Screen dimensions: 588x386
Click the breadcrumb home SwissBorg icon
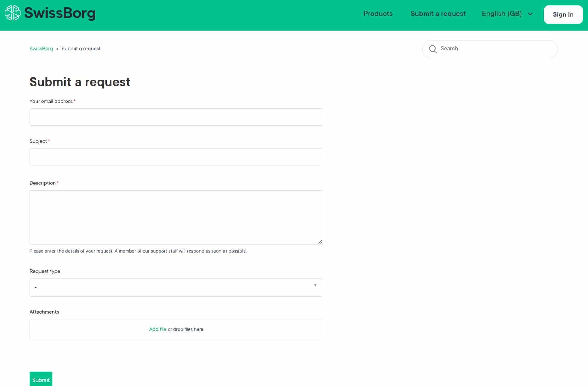pyautogui.click(x=41, y=49)
